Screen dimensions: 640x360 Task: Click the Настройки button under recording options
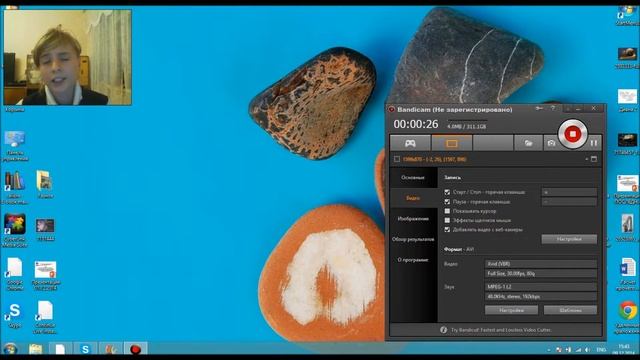pos(569,239)
